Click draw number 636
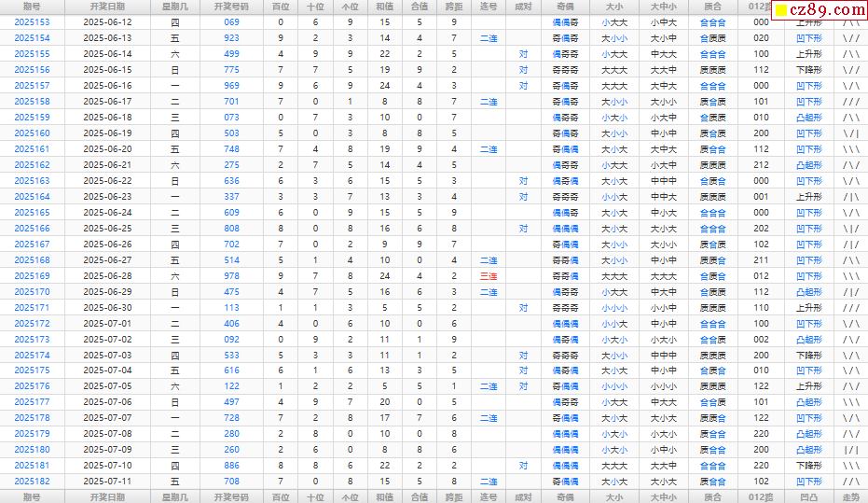Image resolution: width=868 pixels, height=503 pixels. (x=231, y=181)
